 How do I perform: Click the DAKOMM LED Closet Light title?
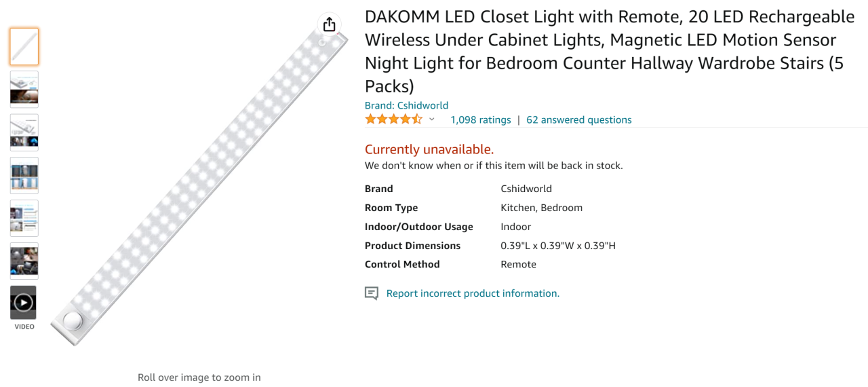click(609, 51)
